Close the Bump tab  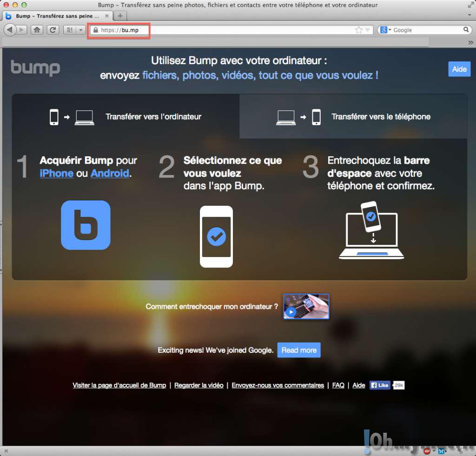click(x=106, y=16)
